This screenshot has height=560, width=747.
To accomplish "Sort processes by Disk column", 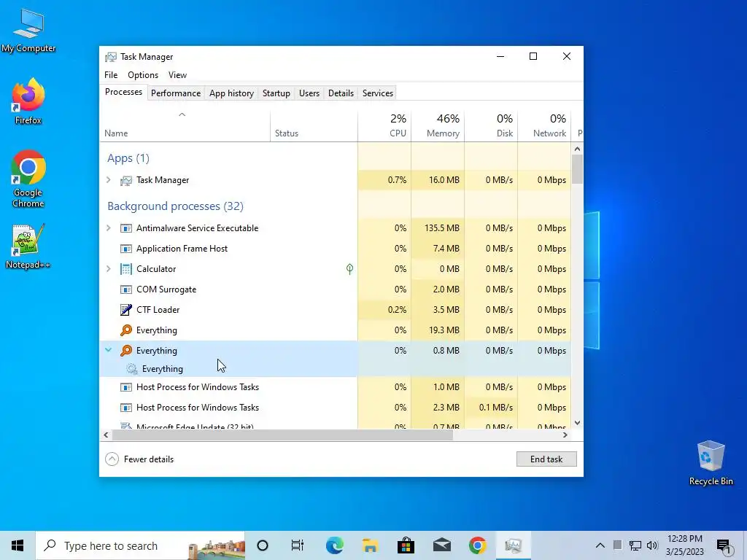I will (x=491, y=127).
